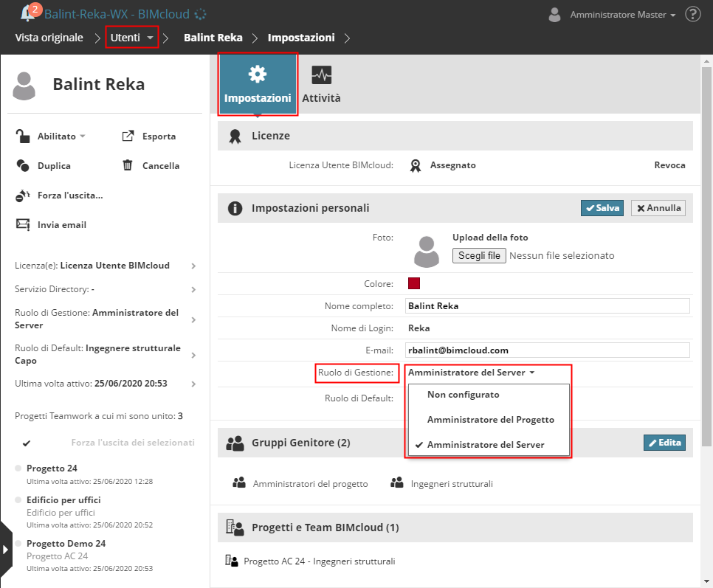Click the Invia email envelope icon
The image size is (713, 588).
(x=23, y=224)
